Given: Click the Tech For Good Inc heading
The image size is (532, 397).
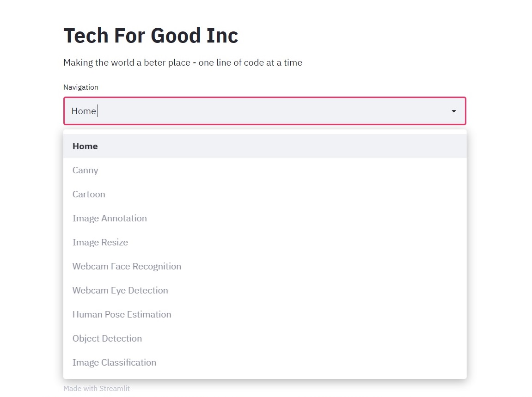Looking at the screenshot, I should pyautogui.click(x=151, y=35).
